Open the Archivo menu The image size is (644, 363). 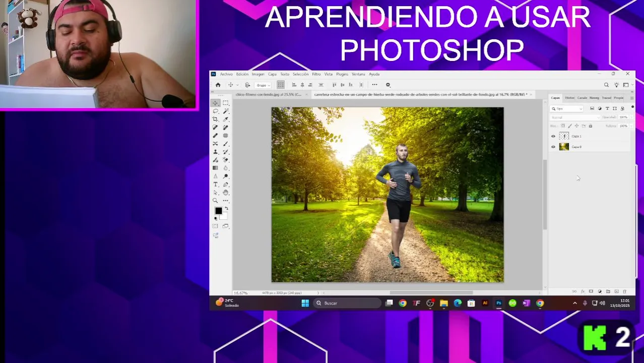226,74
